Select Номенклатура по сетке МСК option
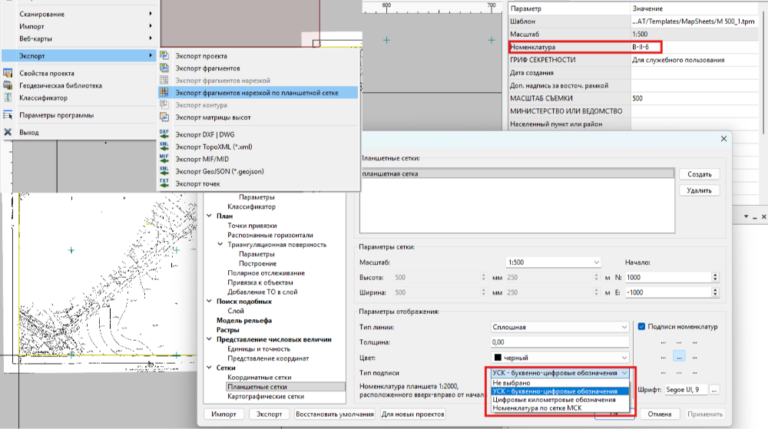Viewport: 768px width, 429px height. pyautogui.click(x=537, y=408)
